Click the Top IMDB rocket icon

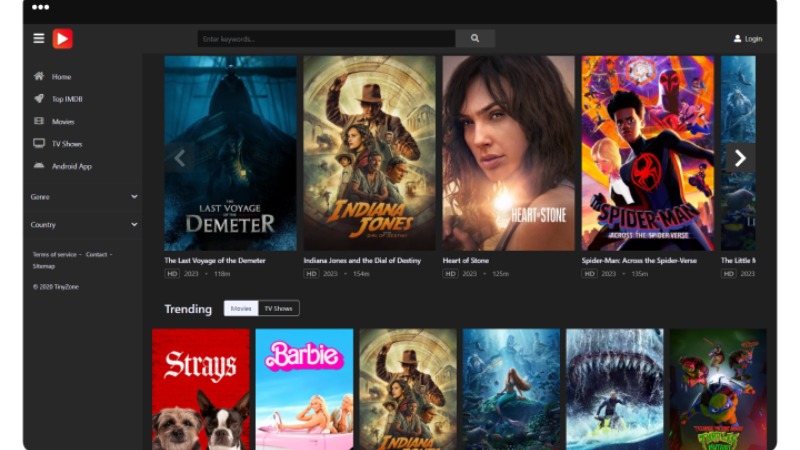click(x=39, y=99)
